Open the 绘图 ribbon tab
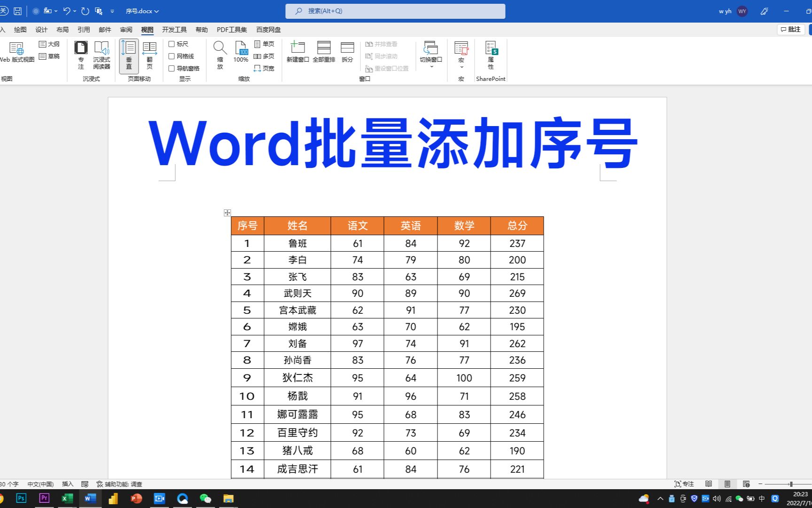 click(20, 30)
